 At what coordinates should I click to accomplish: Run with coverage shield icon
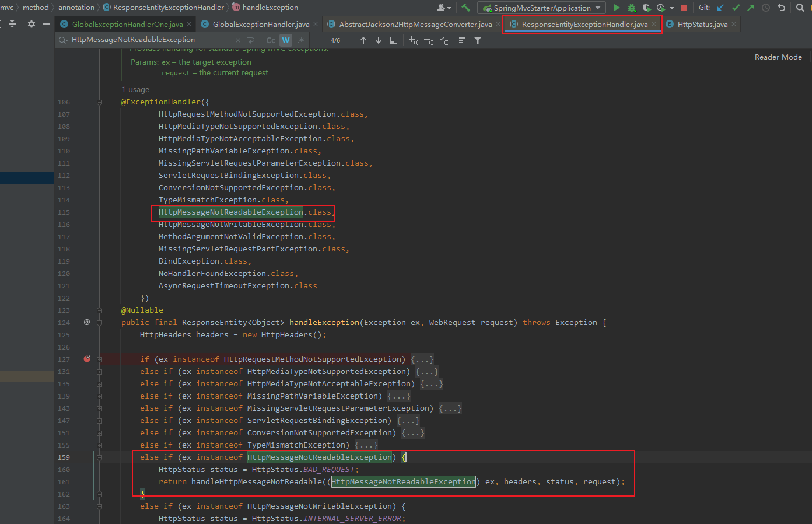(x=646, y=8)
